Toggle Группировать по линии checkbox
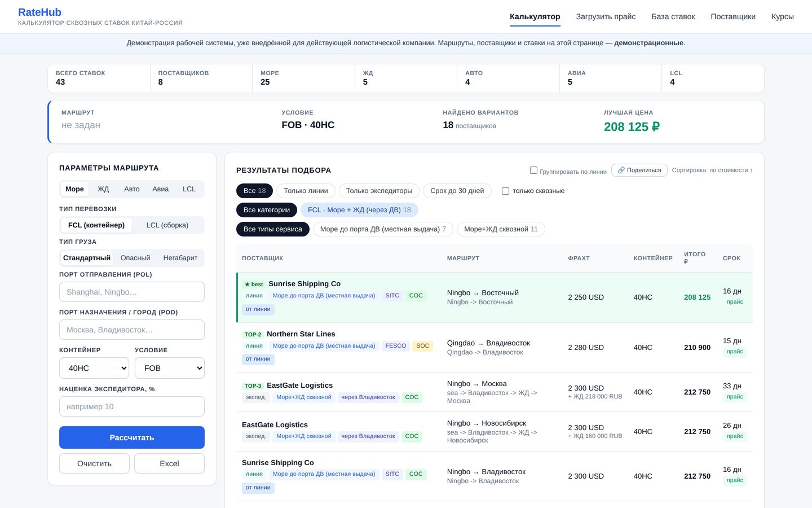The width and height of the screenshot is (812, 508). (533, 170)
